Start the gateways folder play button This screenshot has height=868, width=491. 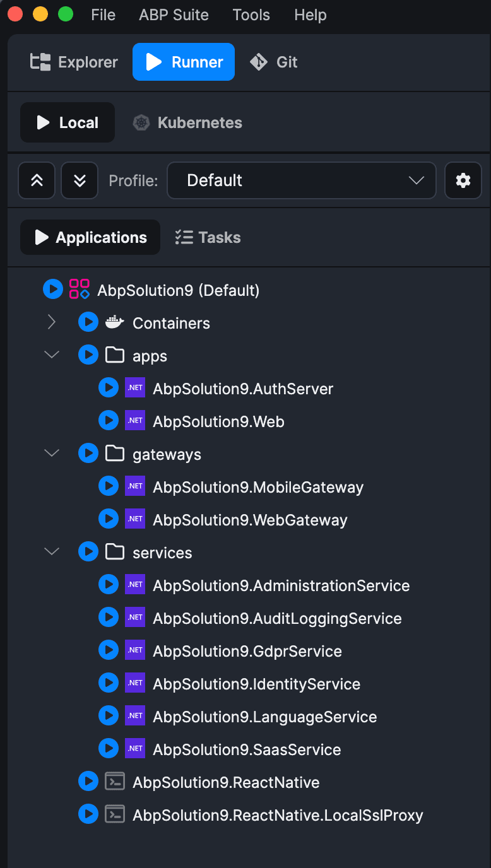(x=88, y=454)
